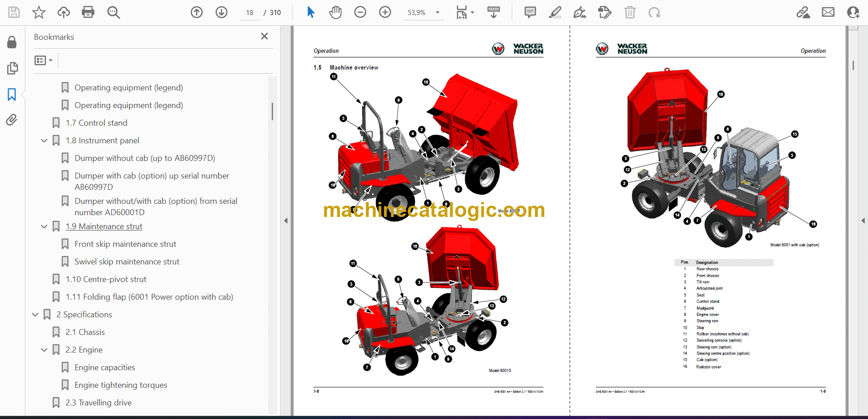
Task: Open the zoom percentage dropdown
Action: [437, 13]
